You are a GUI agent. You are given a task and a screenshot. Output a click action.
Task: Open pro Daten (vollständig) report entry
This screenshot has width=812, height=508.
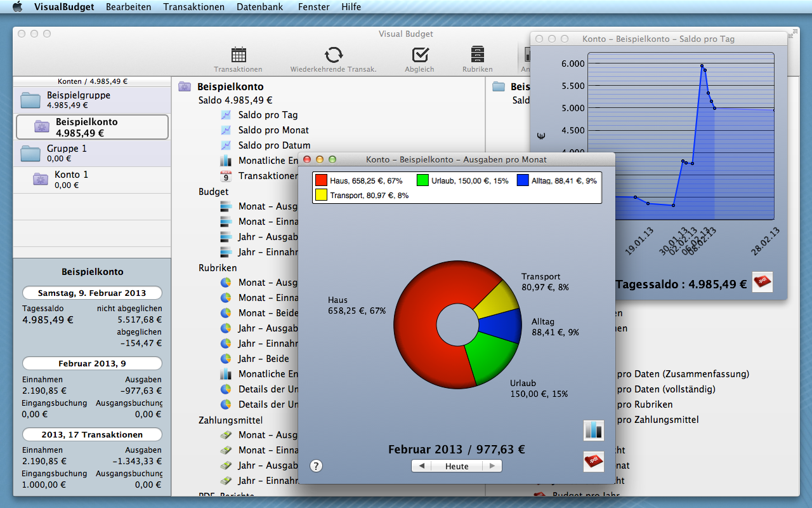[666, 389]
